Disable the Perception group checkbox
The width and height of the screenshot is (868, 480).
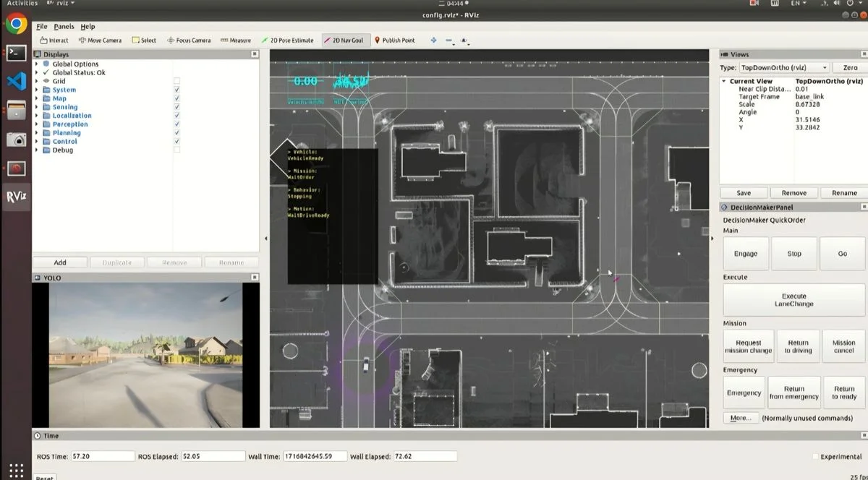[x=177, y=124]
